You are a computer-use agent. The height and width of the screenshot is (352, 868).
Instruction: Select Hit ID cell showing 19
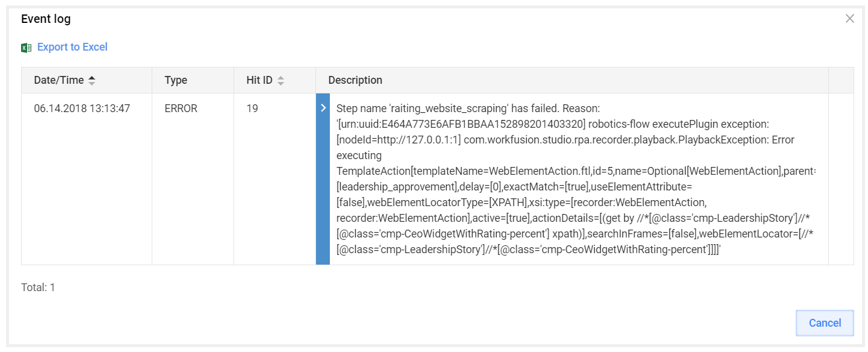point(252,108)
